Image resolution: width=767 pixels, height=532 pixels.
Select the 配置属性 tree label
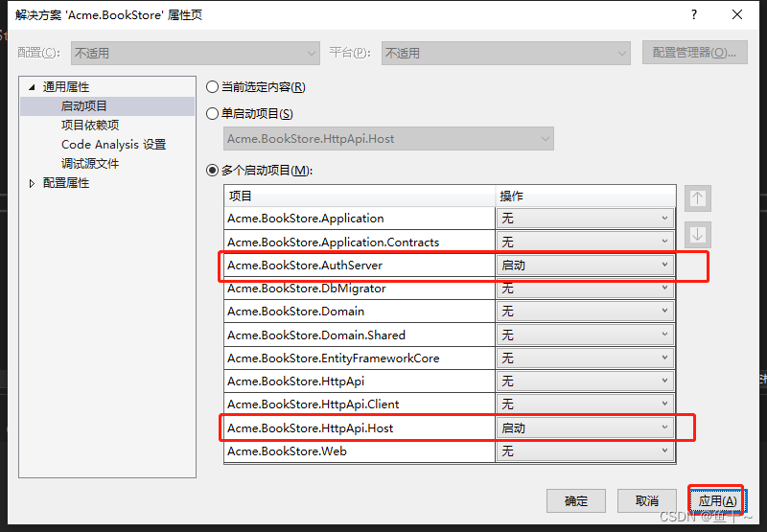click(x=66, y=183)
